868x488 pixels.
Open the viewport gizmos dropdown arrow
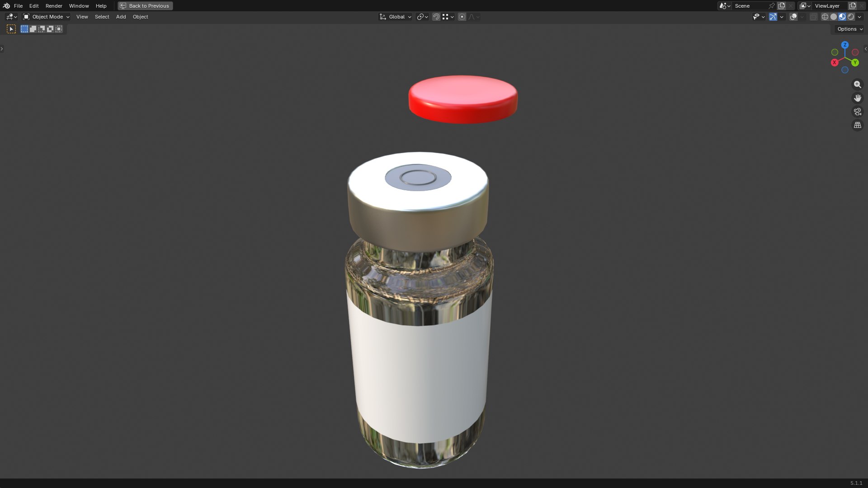coord(782,17)
